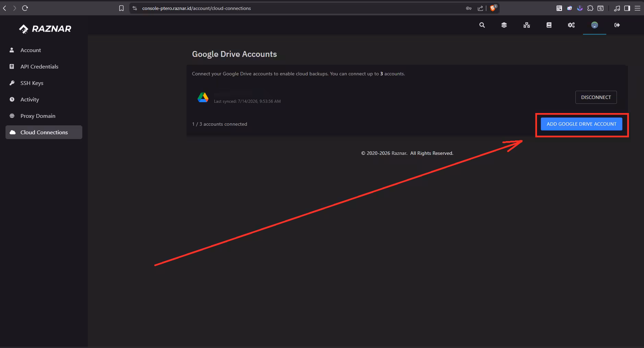The width and height of the screenshot is (644, 348).
Task: Click the 'Last synced: 7/14/2026, 9:53:56 AM' text
Action: [247, 101]
